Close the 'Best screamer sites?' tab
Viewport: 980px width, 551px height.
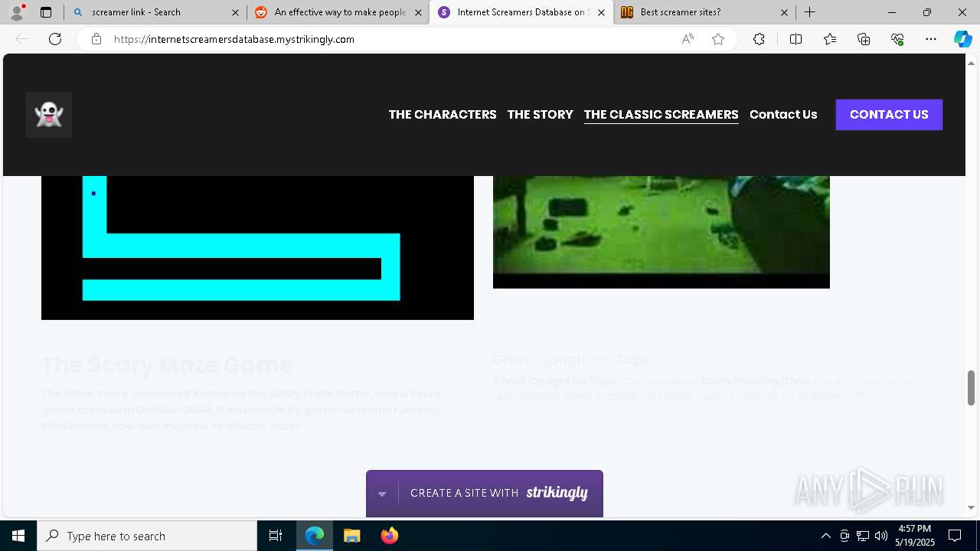pyautogui.click(x=784, y=12)
